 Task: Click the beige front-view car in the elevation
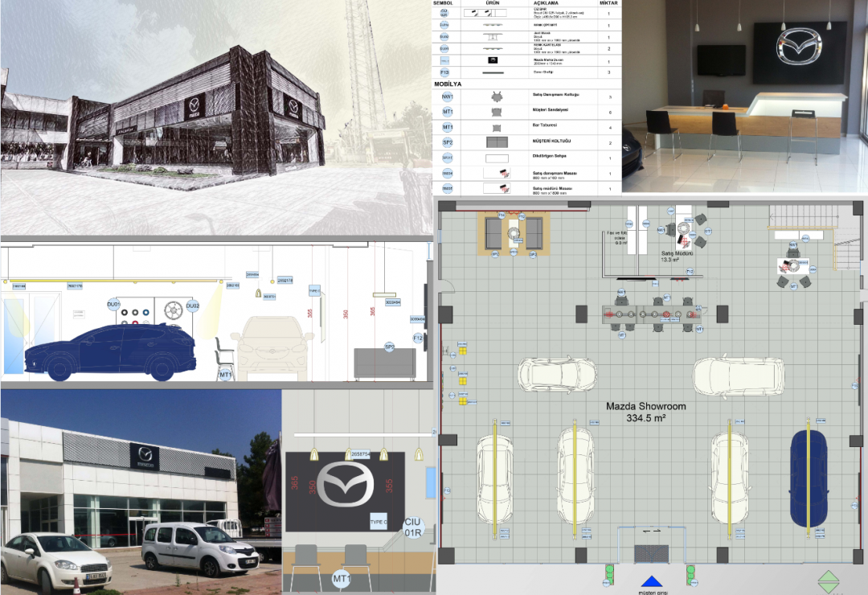coord(272,348)
